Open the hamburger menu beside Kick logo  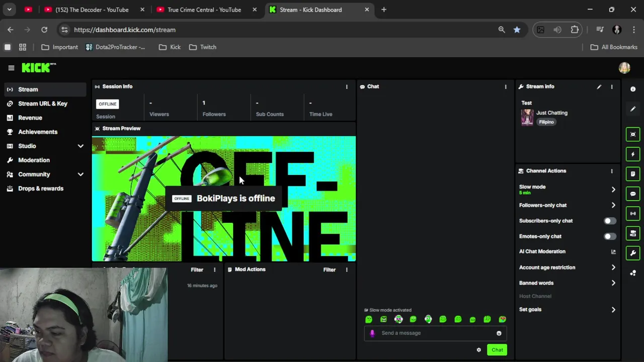(x=11, y=68)
